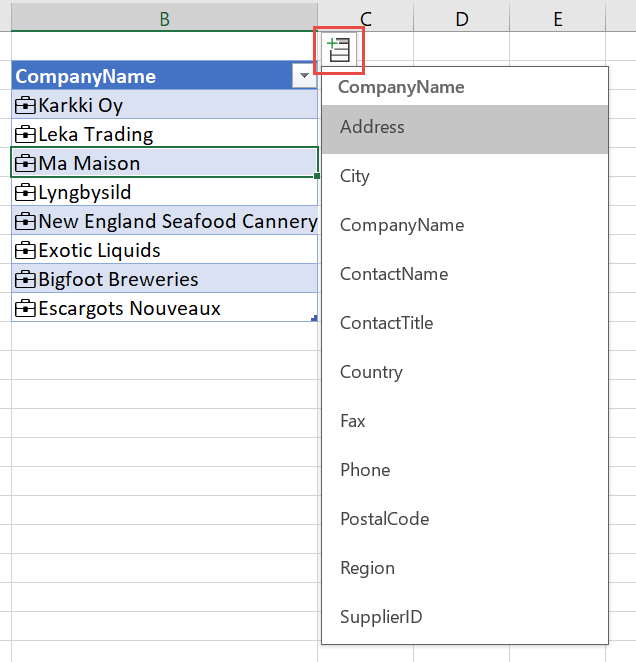Click the briefcase icon beside Exotic Liquids

(x=25, y=251)
